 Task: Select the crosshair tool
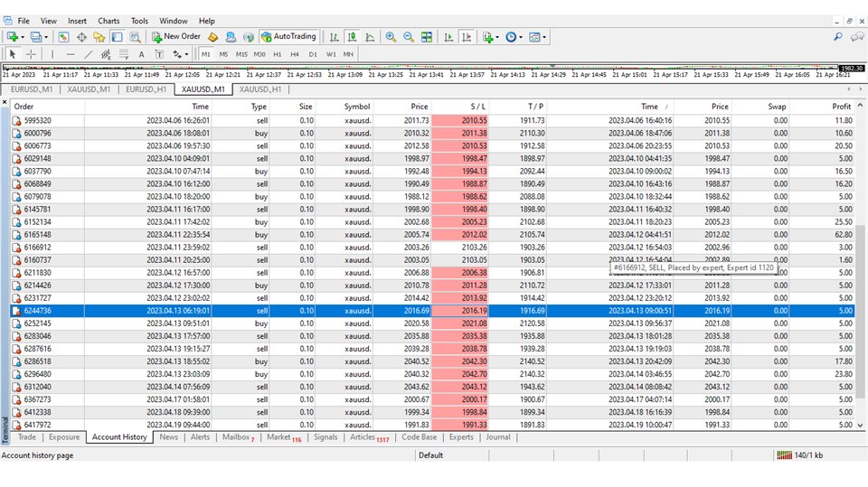click(x=31, y=54)
